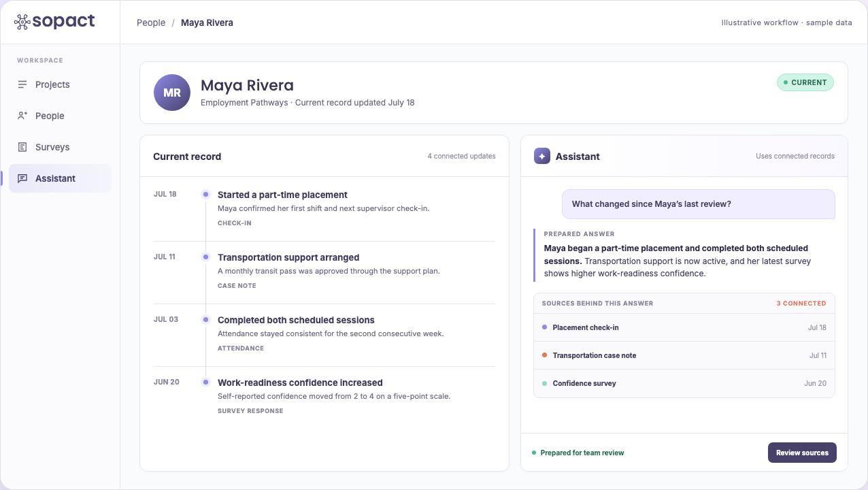This screenshot has height=490, width=868.
Task: Click the Jul 03 timeline marker dot
Action: click(x=205, y=320)
